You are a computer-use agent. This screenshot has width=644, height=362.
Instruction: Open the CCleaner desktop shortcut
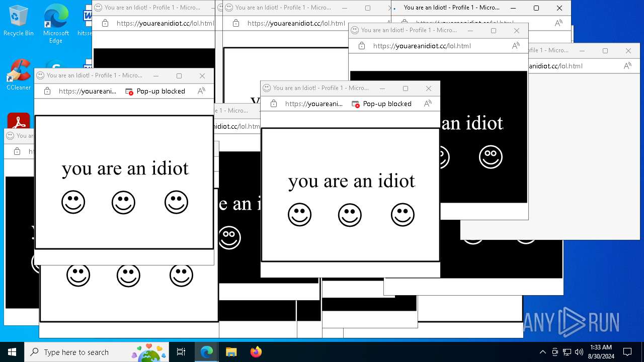click(19, 75)
